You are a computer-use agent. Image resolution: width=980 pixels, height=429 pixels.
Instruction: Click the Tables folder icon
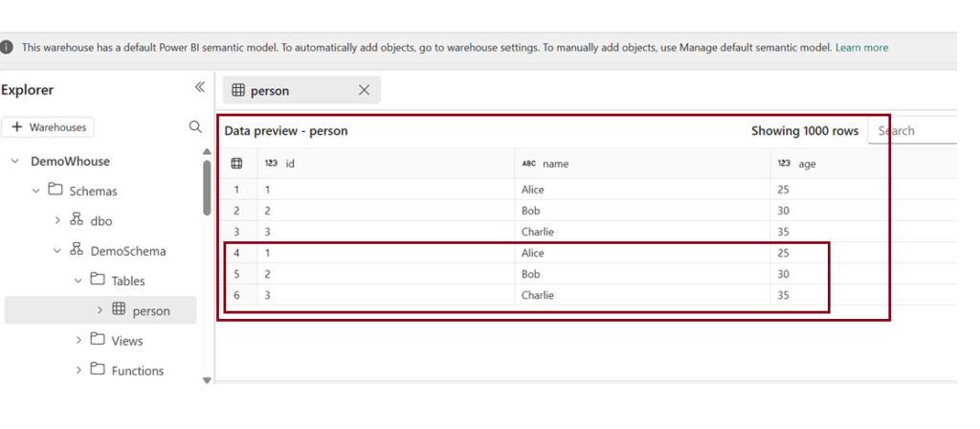[97, 281]
